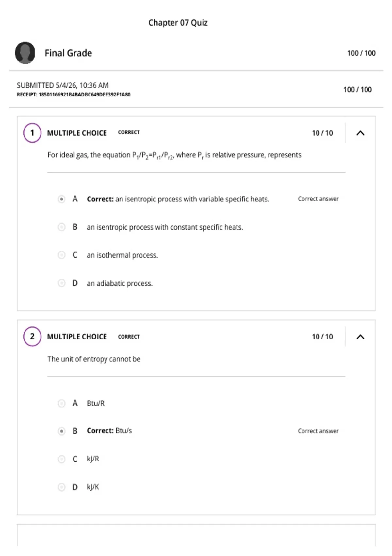The width and height of the screenshot is (392, 556).
Task: Select the isentropic variable specific heats option
Action: point(61,199)
